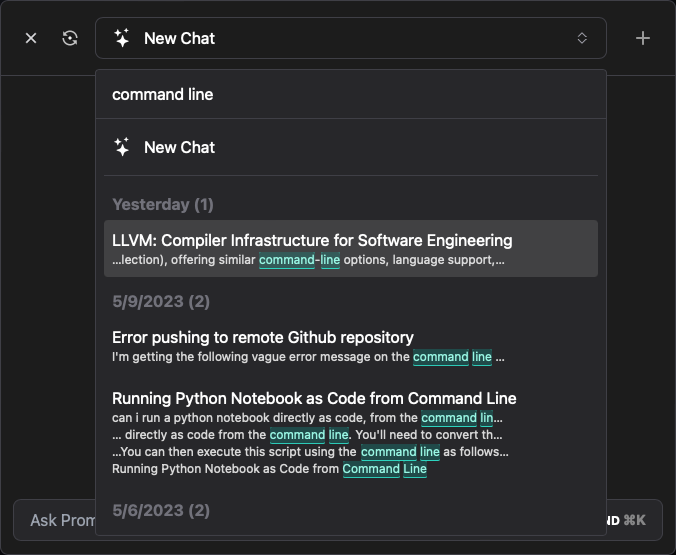Expand the 5/6/2023 (2) group header

tap(161, 510)
